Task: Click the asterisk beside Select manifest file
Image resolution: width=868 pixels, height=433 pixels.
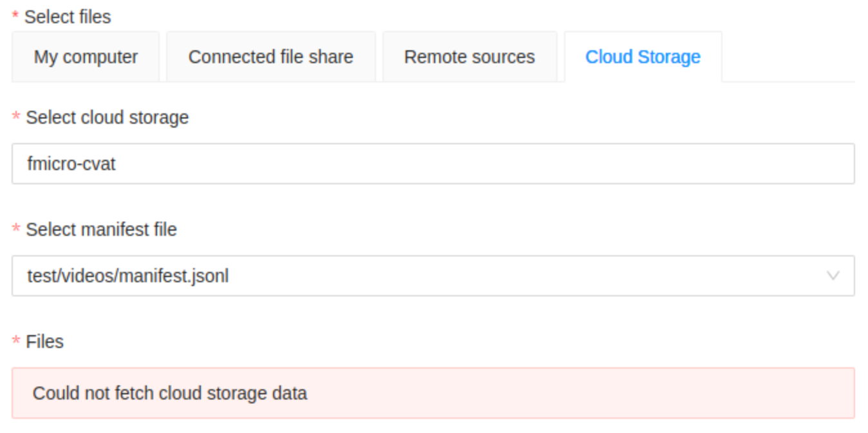Action: point(14,227)
